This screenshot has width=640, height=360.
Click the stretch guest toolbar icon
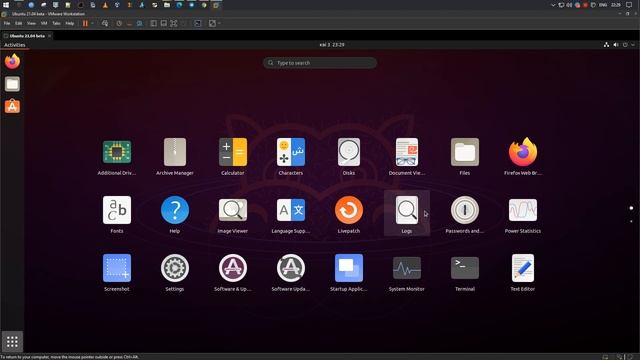pyautogui.click(x=212, y=24)
